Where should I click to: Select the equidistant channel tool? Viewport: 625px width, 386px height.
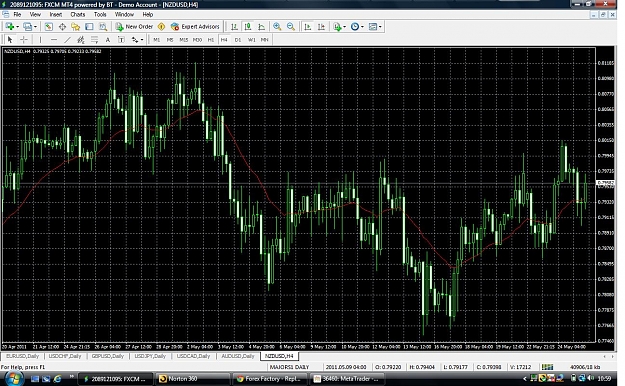coord(81,39)
